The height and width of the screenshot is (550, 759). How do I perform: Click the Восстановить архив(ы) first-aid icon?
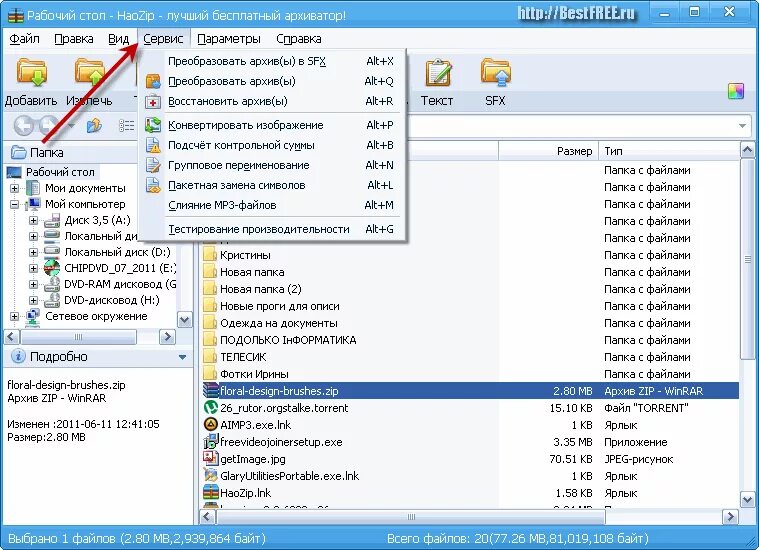tap(153, 101)
